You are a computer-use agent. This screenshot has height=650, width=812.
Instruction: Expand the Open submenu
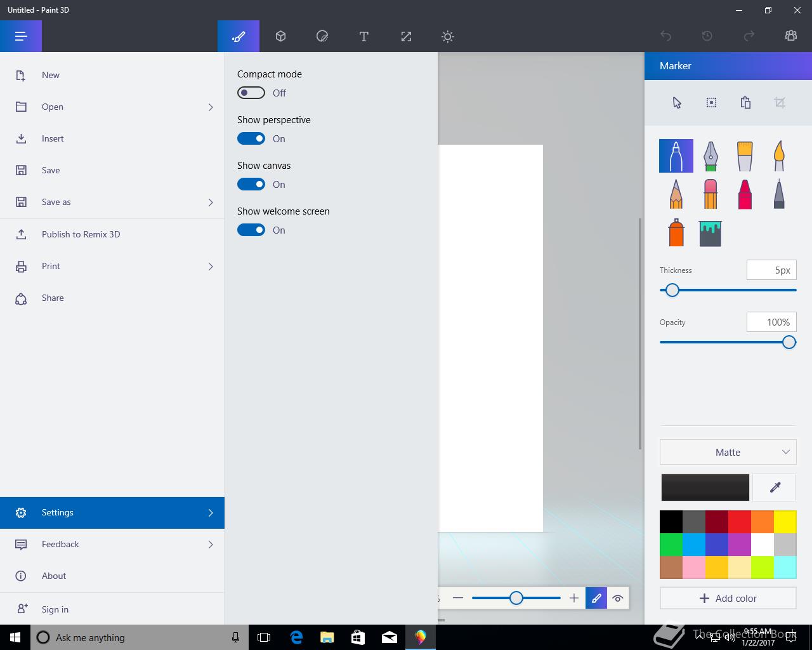(x=211, y=107)
